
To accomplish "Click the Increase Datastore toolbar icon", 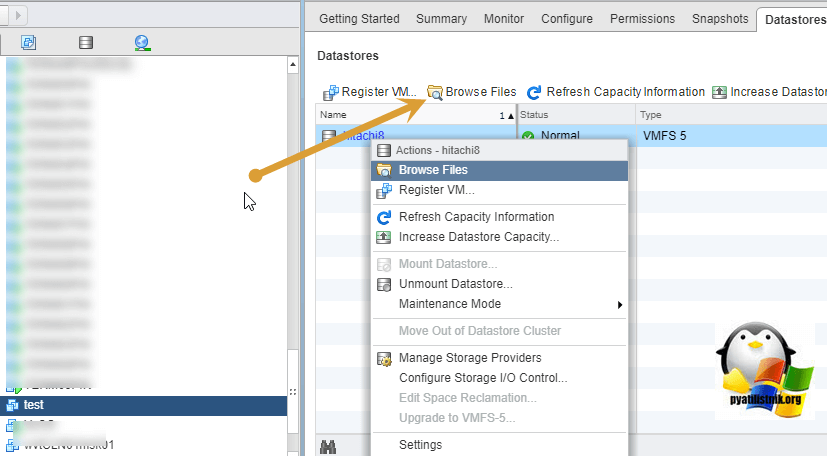I will [719, 92].
